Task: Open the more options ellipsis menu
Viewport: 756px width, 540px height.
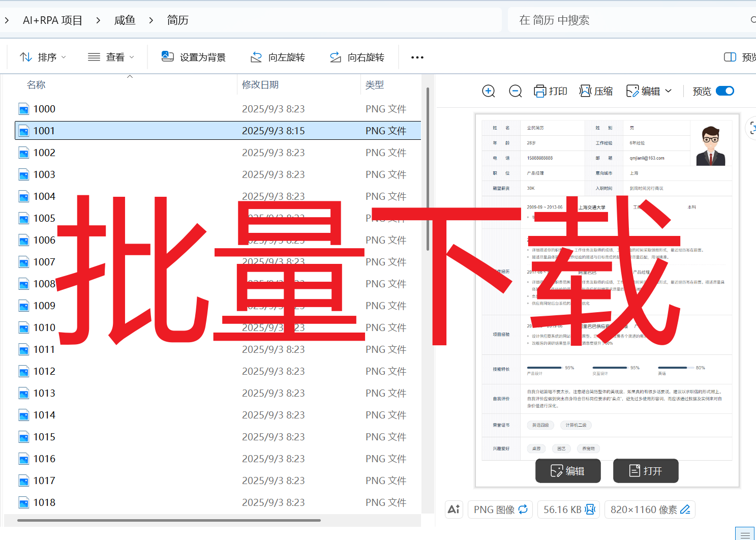Action: click(417, 57)
